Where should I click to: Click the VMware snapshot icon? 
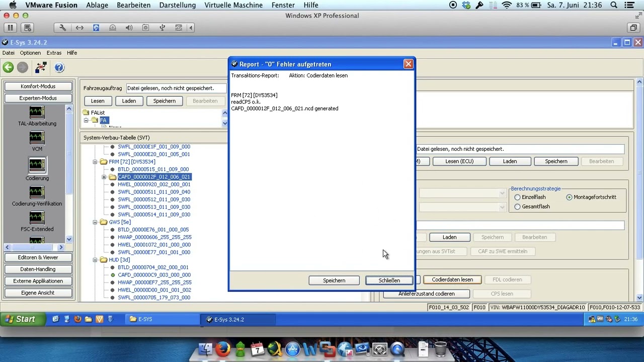[x=28, y=28]
